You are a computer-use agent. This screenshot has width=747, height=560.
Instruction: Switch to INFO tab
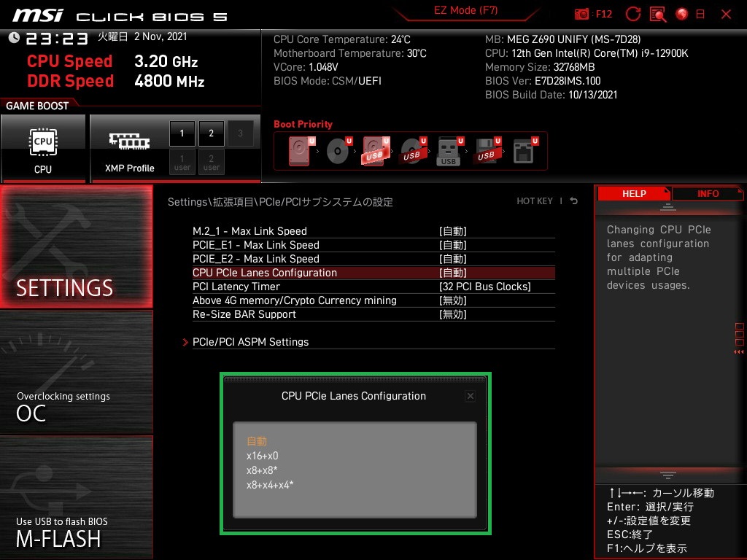tap(708, 193)
